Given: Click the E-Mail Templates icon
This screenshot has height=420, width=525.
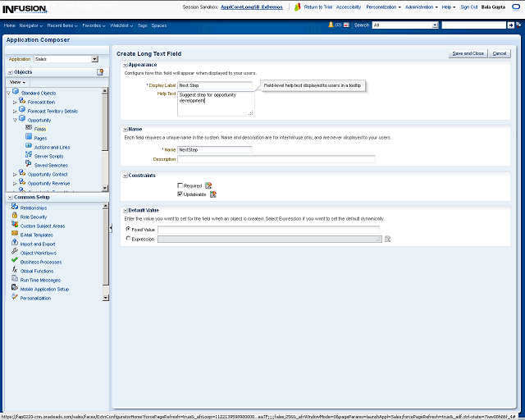Looking at the screenshot, I should click(x=15, y=235).
